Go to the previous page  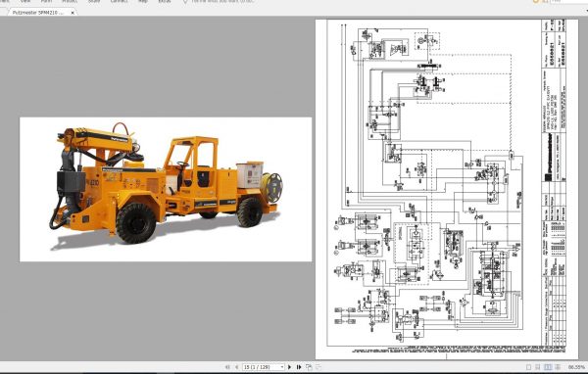coord(236,367)
